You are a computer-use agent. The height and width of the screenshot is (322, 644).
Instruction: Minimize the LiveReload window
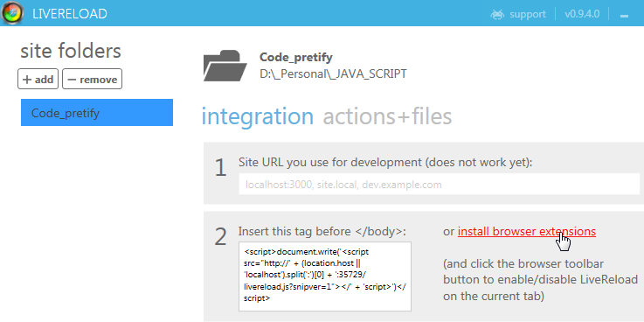tap(624, 16)
